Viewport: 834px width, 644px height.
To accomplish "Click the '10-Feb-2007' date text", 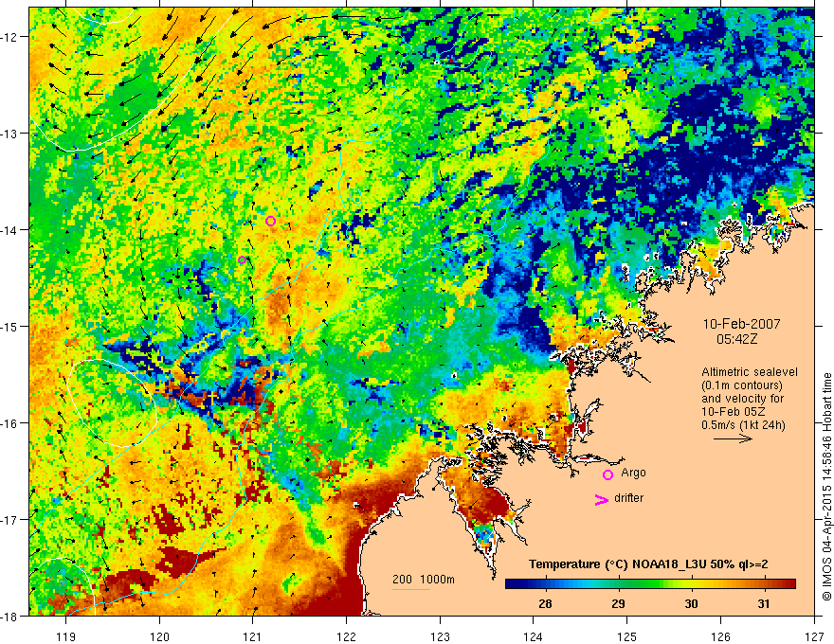I will (x=741, y=324).
